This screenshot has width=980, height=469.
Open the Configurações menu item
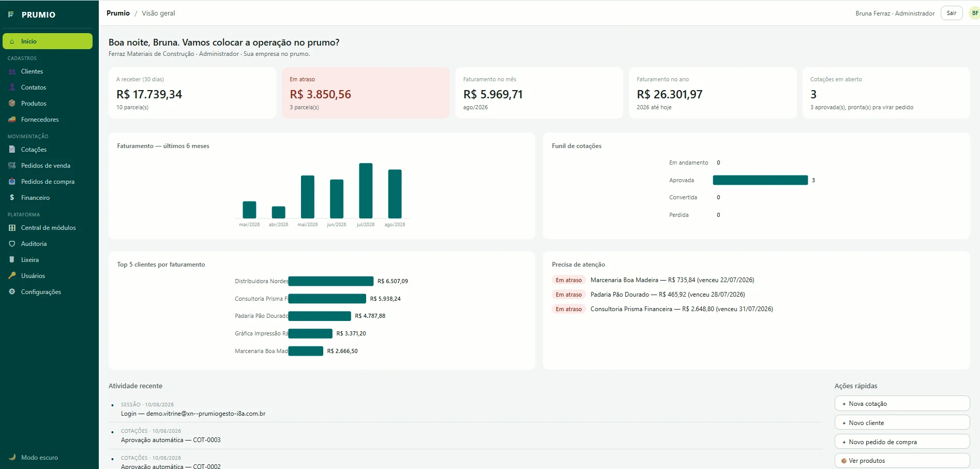click(48, 292)
